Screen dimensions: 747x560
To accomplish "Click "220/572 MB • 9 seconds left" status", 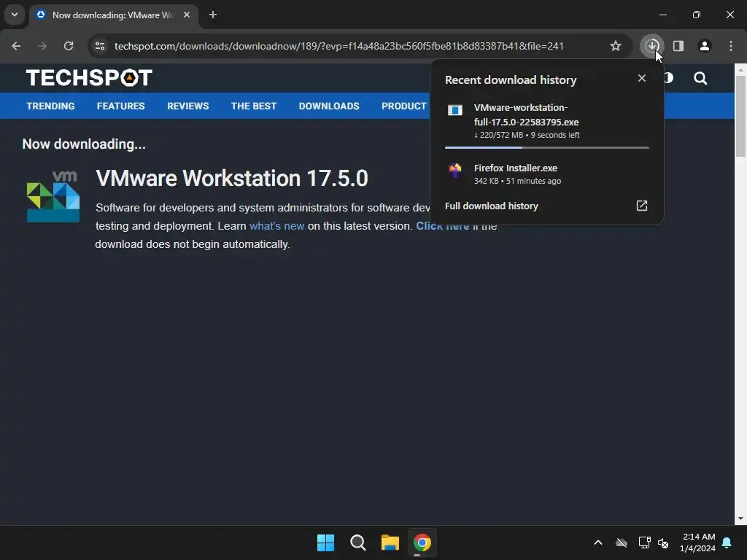I will 527,135.
